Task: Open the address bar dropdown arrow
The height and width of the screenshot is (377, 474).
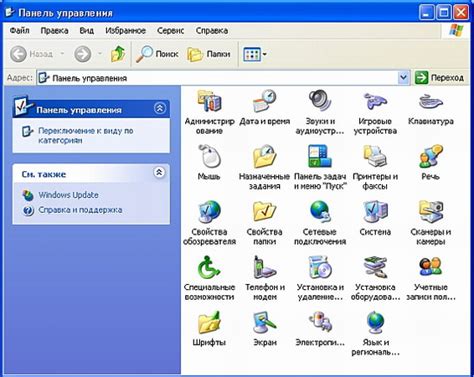Action: pos(403,78)
